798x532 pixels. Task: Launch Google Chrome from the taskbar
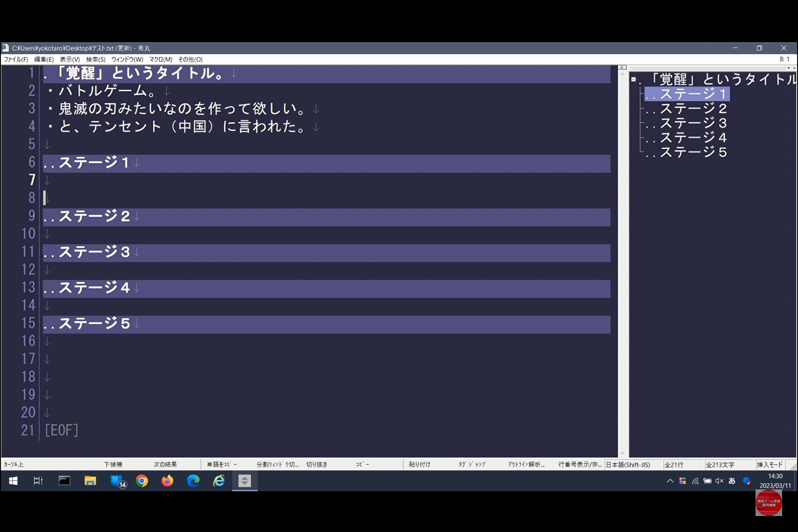[142, 481]
